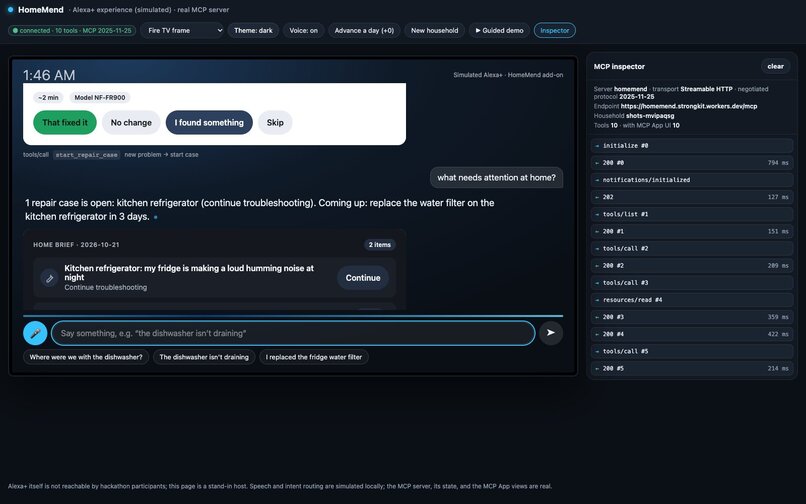Click That fixed it
The image size is (806, 504).
(65, 122)
